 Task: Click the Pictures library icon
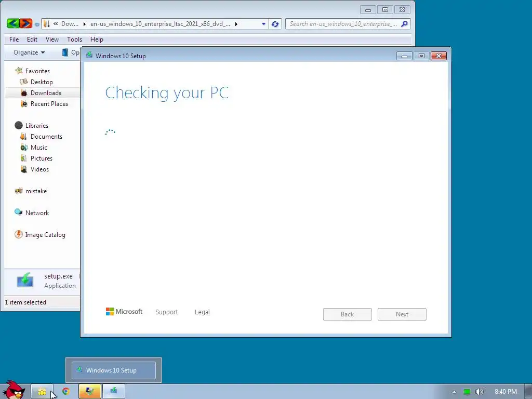23,158
